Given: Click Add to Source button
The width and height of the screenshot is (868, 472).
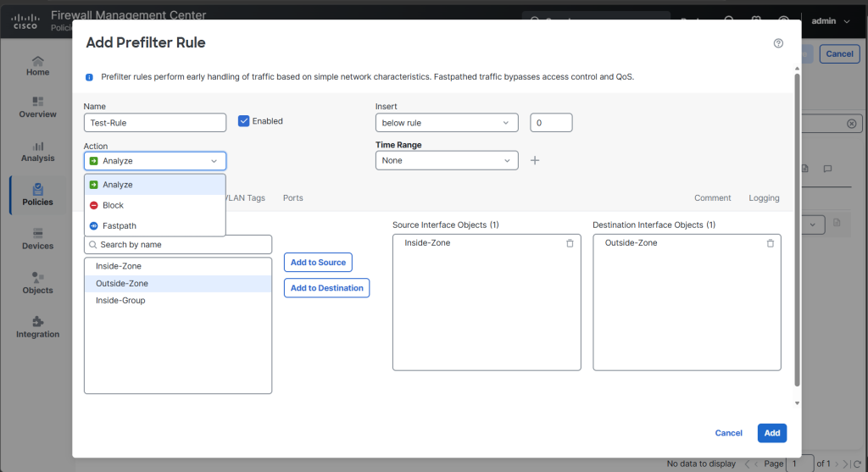Looking at the screenshot, I should click(319, 263).
